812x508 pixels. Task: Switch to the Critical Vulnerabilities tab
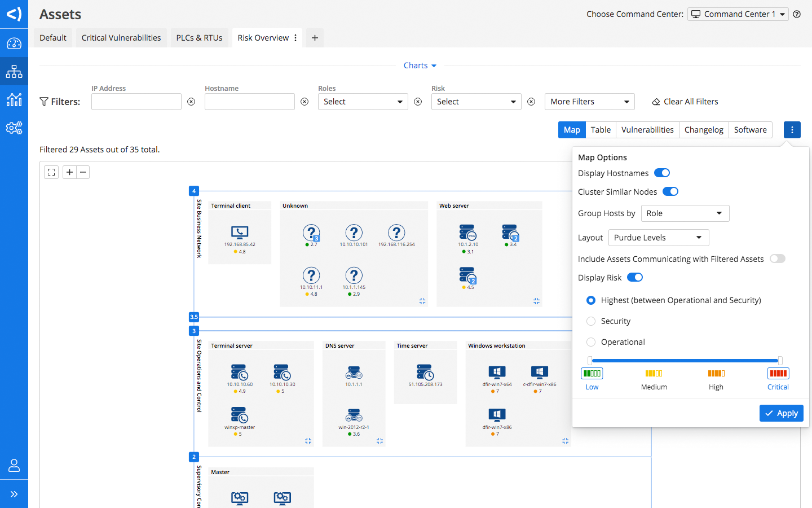tap(121, 38)
